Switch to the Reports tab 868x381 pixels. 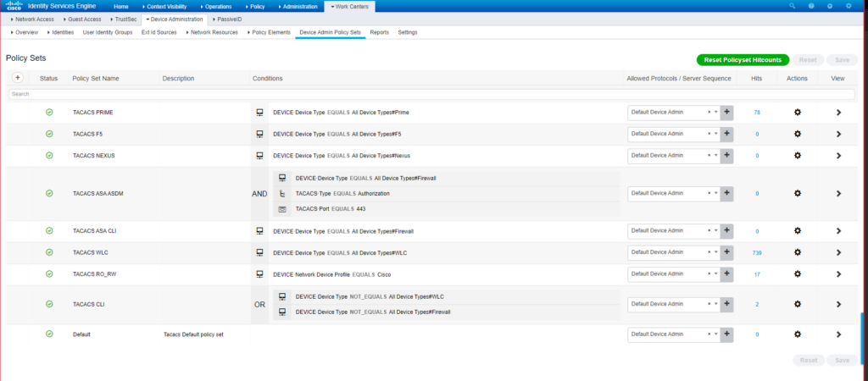379,32
